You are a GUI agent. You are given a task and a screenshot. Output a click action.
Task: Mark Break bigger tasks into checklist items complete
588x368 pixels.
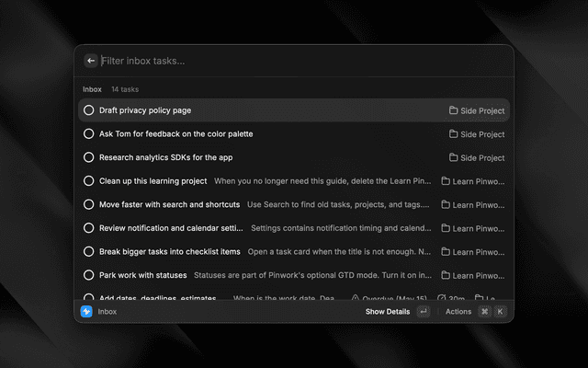(x=89, y=251)
